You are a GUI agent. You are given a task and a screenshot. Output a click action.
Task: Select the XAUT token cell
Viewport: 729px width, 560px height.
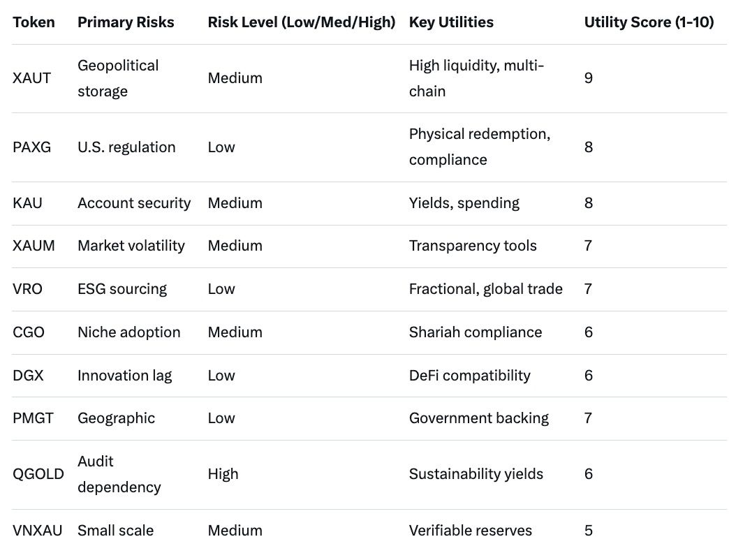click(32, 78)
